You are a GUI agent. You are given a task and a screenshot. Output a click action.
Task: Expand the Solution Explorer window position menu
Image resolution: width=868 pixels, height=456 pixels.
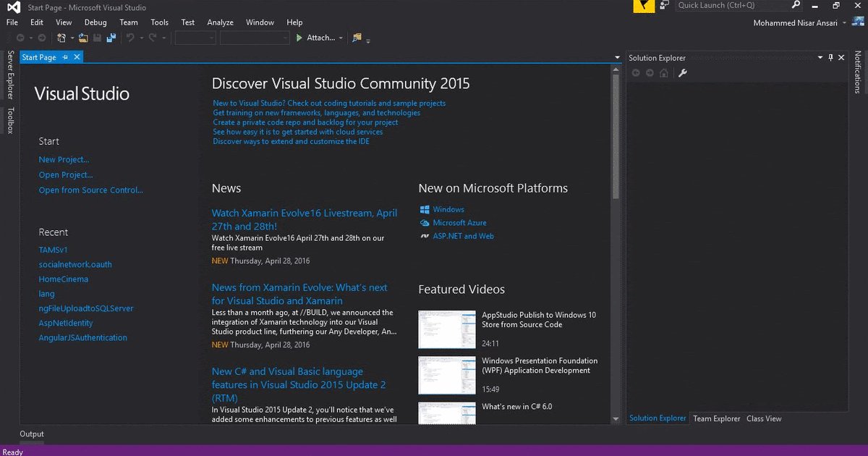coord(820,57)
